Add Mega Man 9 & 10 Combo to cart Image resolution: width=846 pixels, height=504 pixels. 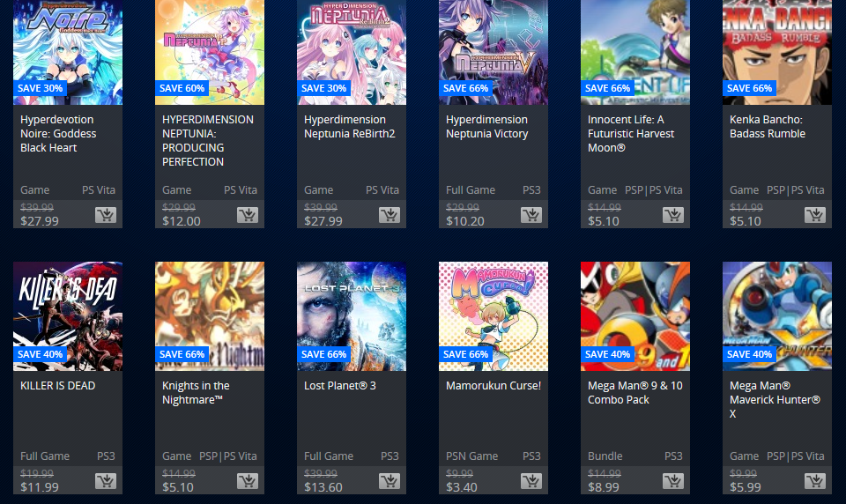tap(673, 481)
